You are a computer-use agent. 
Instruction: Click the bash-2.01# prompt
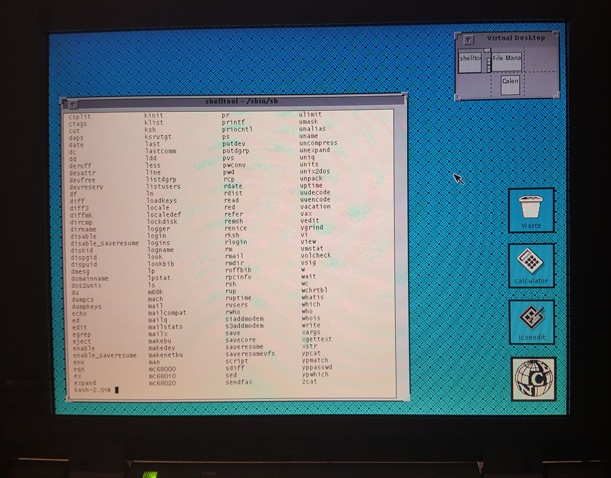point(92,390)
